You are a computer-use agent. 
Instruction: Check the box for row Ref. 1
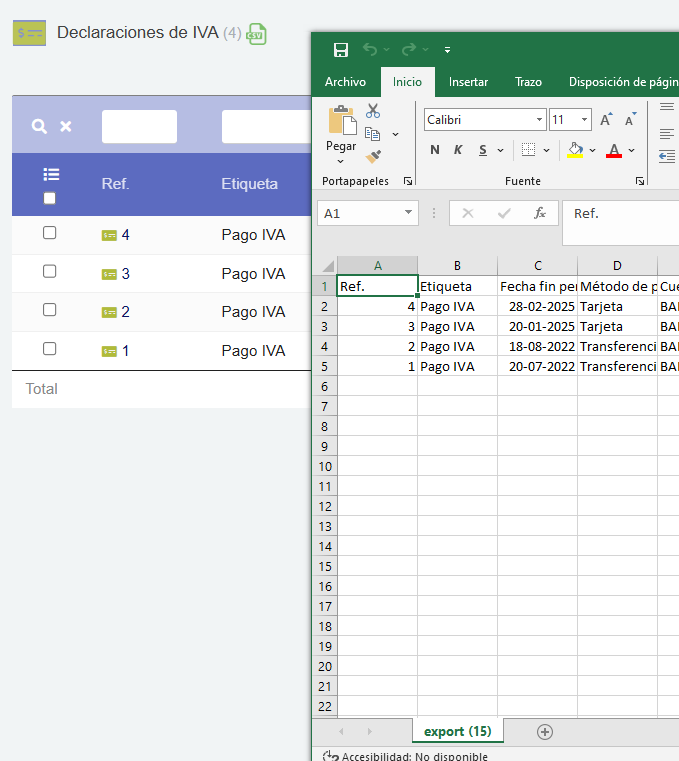click(50, 349)
